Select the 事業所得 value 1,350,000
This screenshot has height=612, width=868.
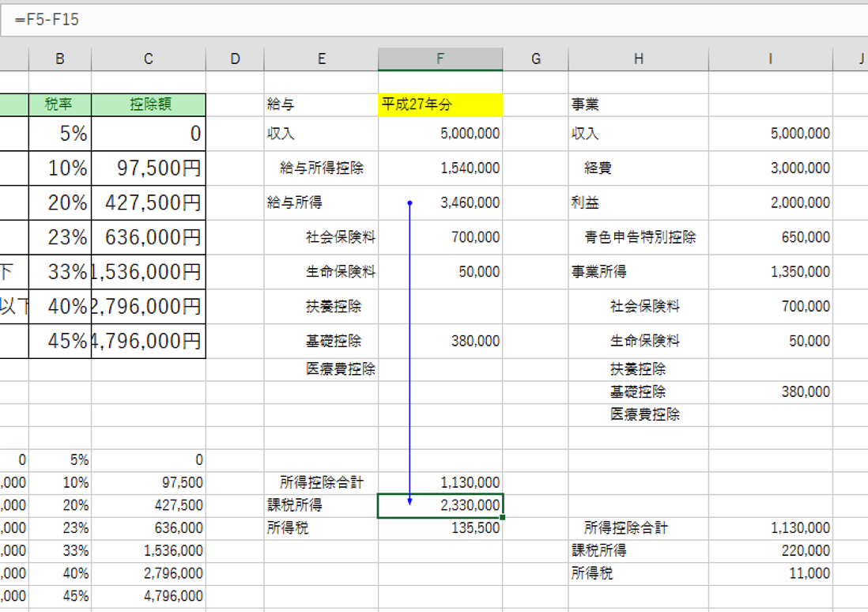click(x=770, y=272)
